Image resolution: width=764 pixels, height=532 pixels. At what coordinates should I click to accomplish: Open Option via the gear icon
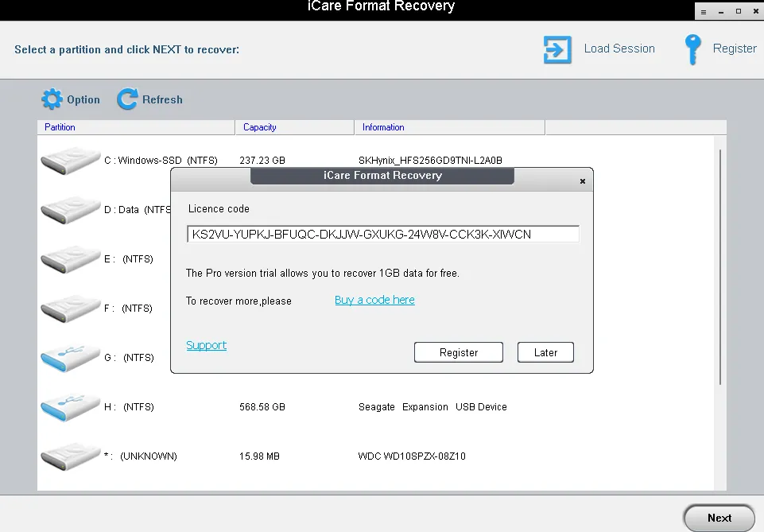pos(52,99)
